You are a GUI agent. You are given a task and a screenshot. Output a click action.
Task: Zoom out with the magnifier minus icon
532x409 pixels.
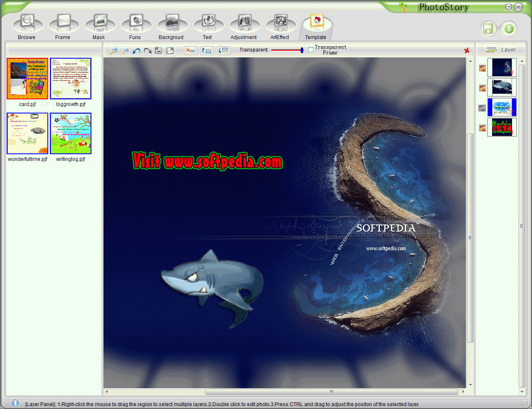(125, 50)
